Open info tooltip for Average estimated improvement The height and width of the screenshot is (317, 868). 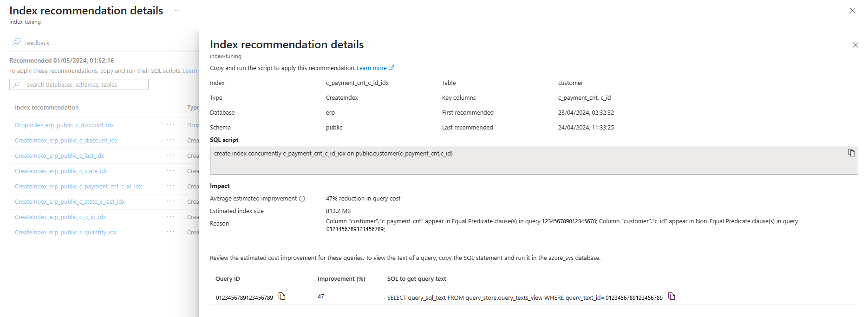coord(302,199)
